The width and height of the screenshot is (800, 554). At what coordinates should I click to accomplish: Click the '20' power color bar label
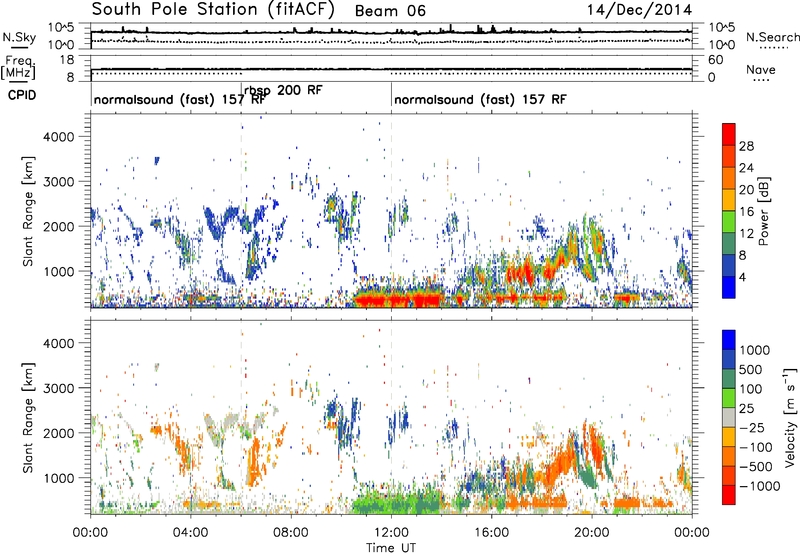pyautogui.click(x=746, y=190)
